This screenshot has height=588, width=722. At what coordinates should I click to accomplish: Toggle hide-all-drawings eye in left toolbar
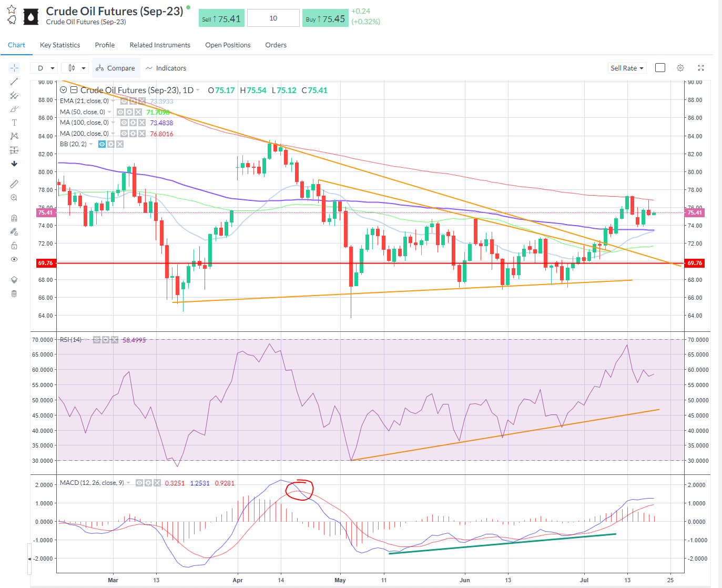(14, 259)
